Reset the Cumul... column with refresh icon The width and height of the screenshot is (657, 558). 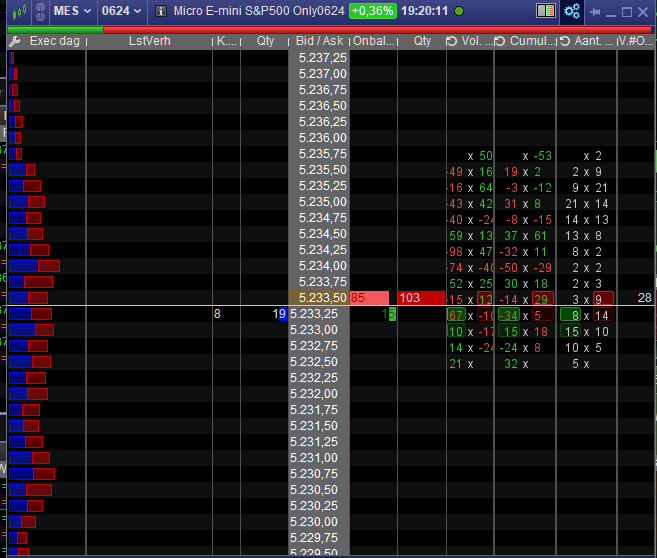tap(499, 41)
